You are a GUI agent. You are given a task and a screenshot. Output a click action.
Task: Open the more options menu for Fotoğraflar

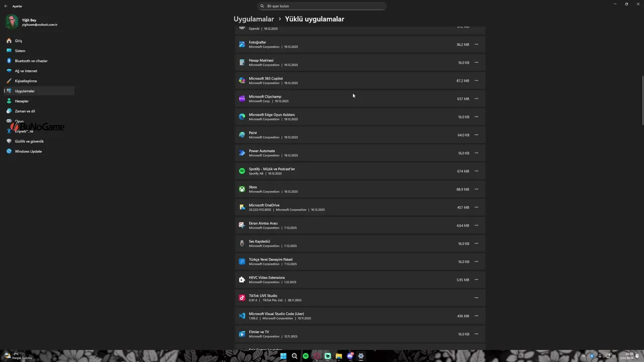(476, 44)
